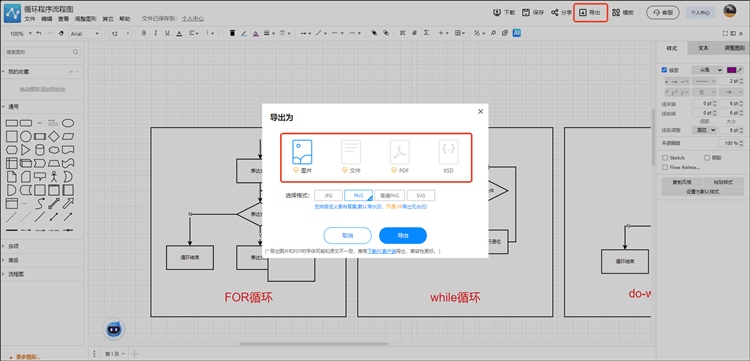
Task: Click the delete trash icon
Action: click(x=232, y=33)
